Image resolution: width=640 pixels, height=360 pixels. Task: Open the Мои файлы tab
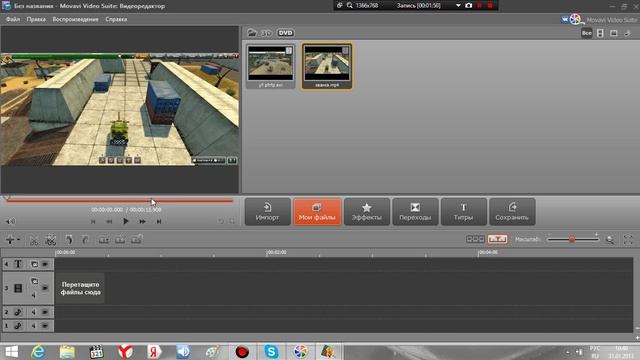pyautogui.click(x=317, y=212)
